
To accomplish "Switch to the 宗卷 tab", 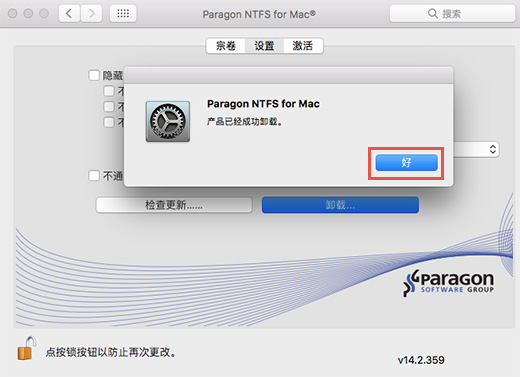I will pyautogui.click(x=226, y=46).
